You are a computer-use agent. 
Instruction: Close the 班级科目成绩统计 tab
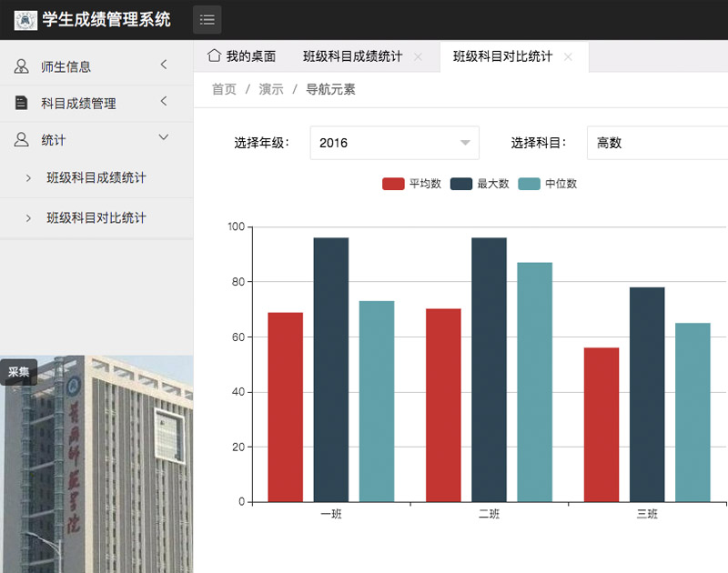coord(418,56)
